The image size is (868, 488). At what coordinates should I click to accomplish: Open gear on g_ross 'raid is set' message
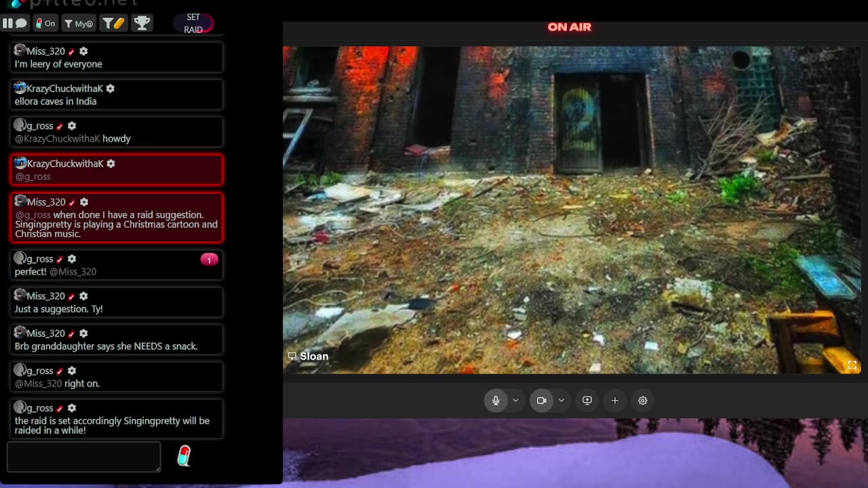[x=72, y=408]
